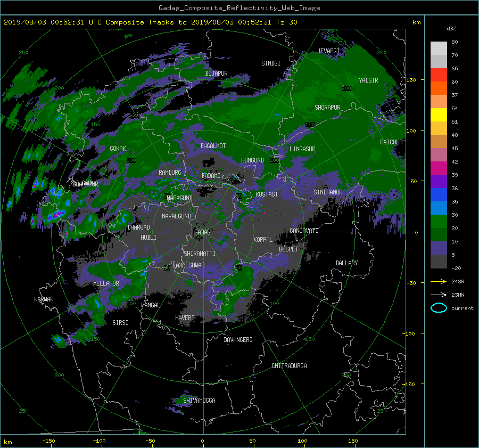Image resolution: width=479 pixels, height=448 pixels.
Task: Select the dark gray color swatch above -20 dBZ
Action: (439, 262)
